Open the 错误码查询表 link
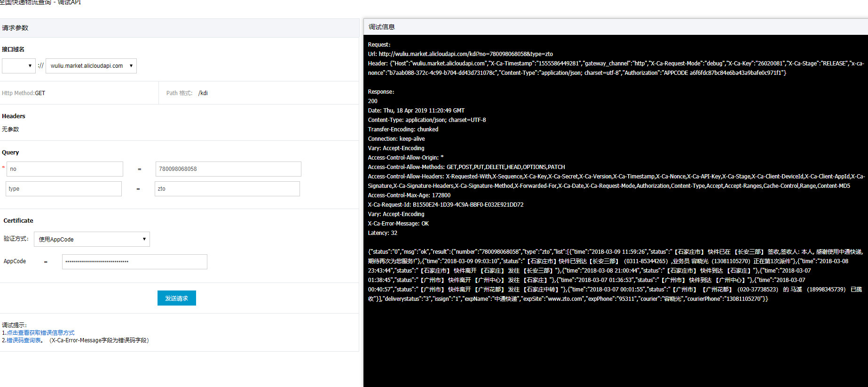This screenshot has width=868, height=387. coord(24,340)
